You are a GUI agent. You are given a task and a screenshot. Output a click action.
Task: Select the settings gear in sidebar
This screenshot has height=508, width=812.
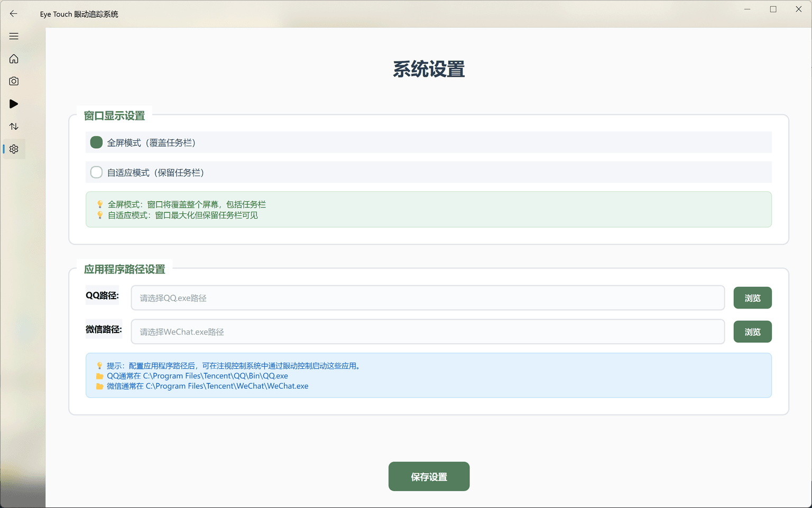pyautogui.click(x=14, y=149)
